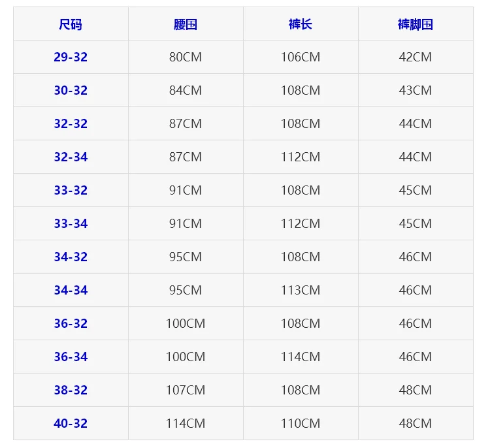Select the 84CM waist value
The image size is (490, 448).
click(186, 90)
